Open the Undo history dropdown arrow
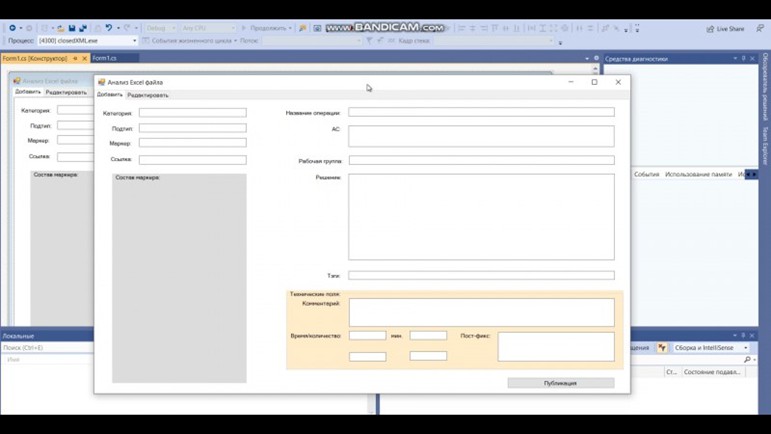The image size is (771, 434). point(118,29)
